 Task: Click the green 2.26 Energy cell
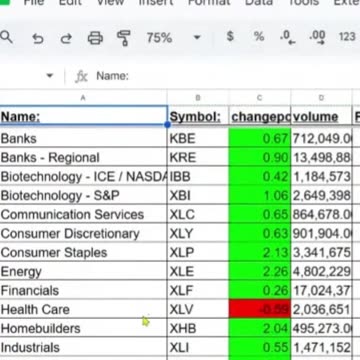pos(260,271)
